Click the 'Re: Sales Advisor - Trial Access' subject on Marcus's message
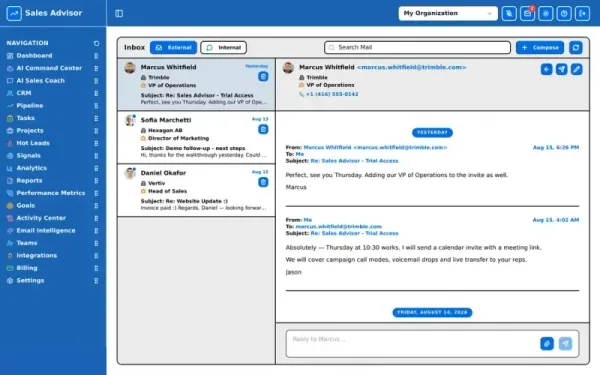Viewport: 600px width, 375px height. click(x=354, y=161)
